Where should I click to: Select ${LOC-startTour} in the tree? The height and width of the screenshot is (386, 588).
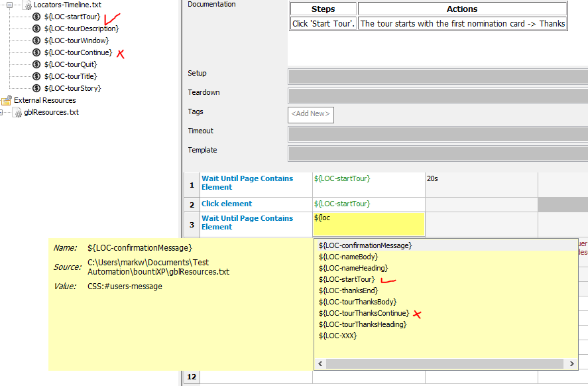point(72,17)
